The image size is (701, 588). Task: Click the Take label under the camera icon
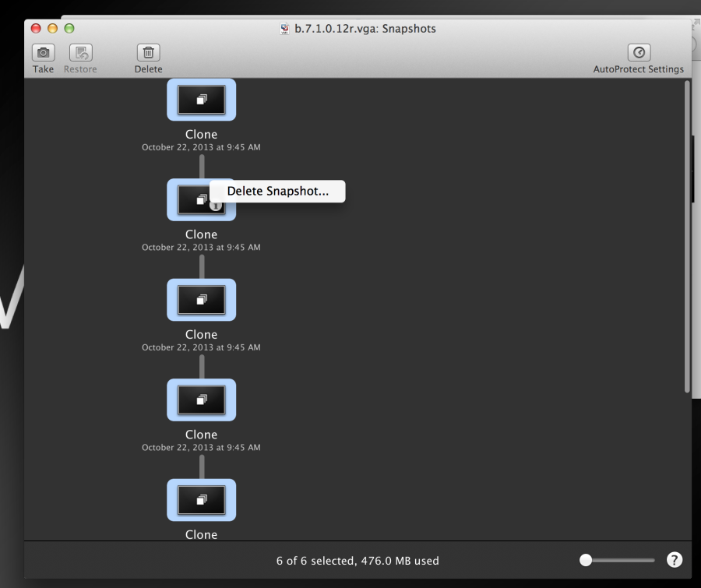(x=43, y=69)
